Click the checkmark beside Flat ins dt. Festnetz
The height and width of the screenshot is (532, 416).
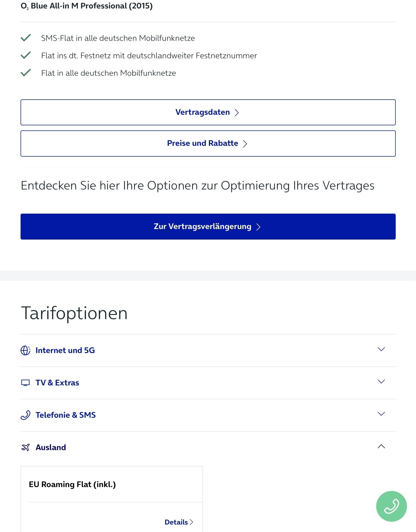click(x=26, y=55)
